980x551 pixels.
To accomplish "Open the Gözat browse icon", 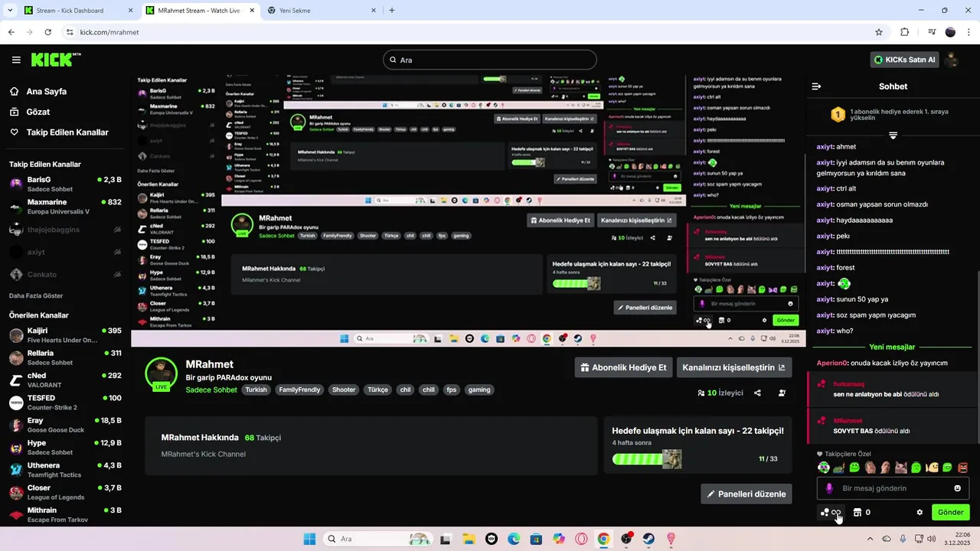I will [15, 112].
